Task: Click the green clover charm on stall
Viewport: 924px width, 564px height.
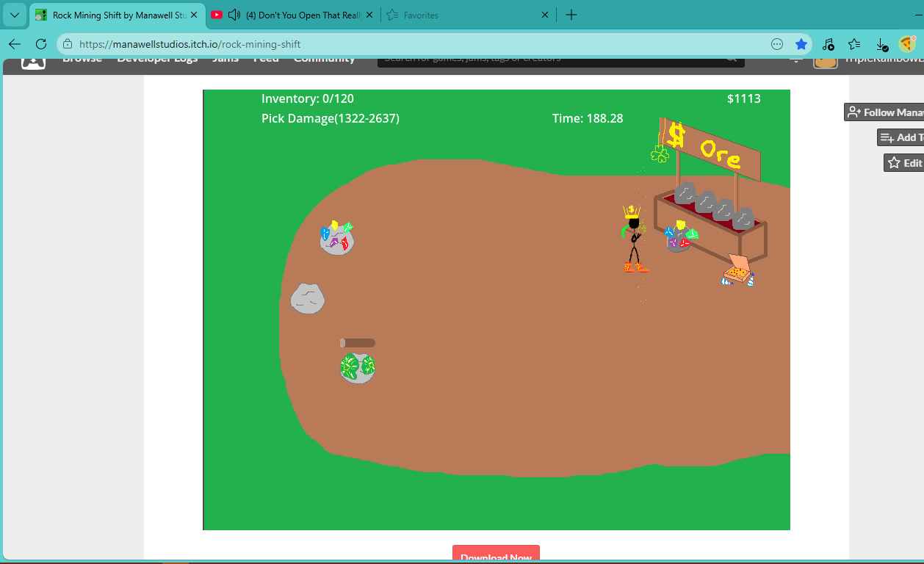Action: point(660,153)
